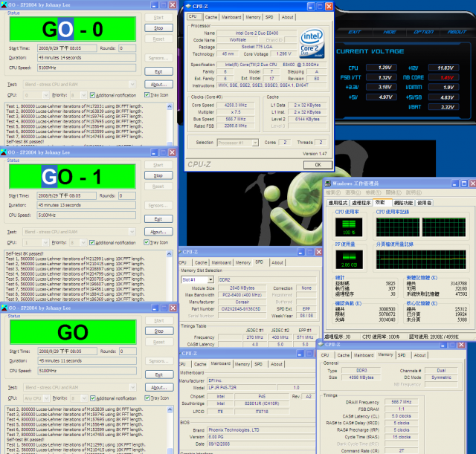Open the Test dropdown in the GO - 0 window
The width and height of the screenshot is (476, 454).
(x=132, y=84)
